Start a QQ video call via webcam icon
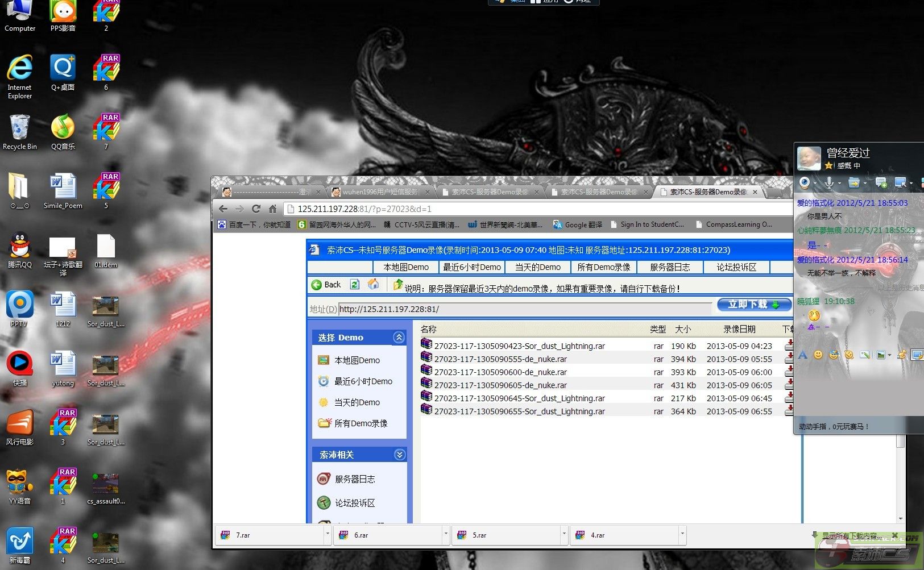The height and width of the screenshot is (570, 924). (x=805, y=182)
